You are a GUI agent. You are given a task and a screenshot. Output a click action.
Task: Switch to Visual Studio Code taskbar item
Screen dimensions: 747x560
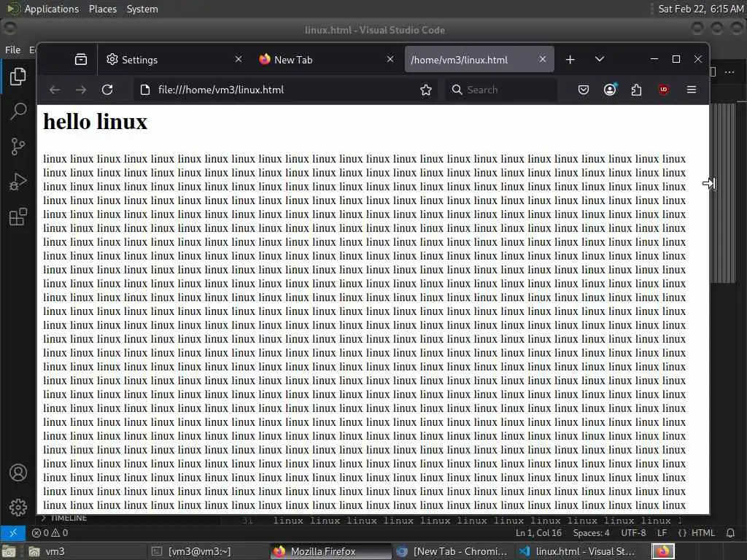pyautogui.click(x=578, y=551)
